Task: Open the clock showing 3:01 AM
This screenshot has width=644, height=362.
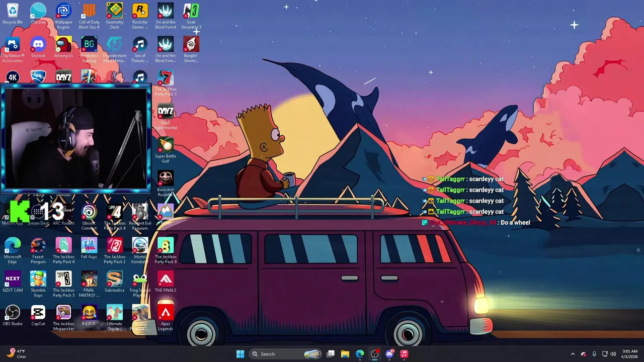Action: [x=630, y=354]
